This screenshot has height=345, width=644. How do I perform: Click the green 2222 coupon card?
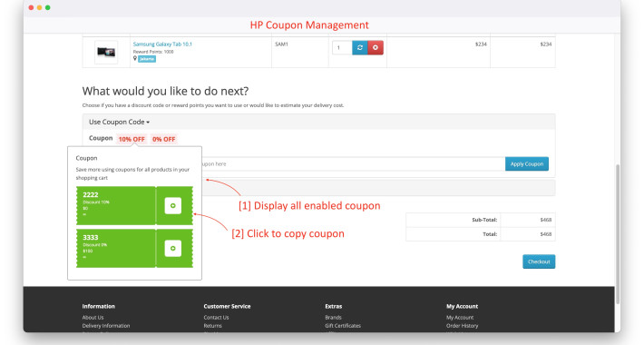click(x=134, y=205)
